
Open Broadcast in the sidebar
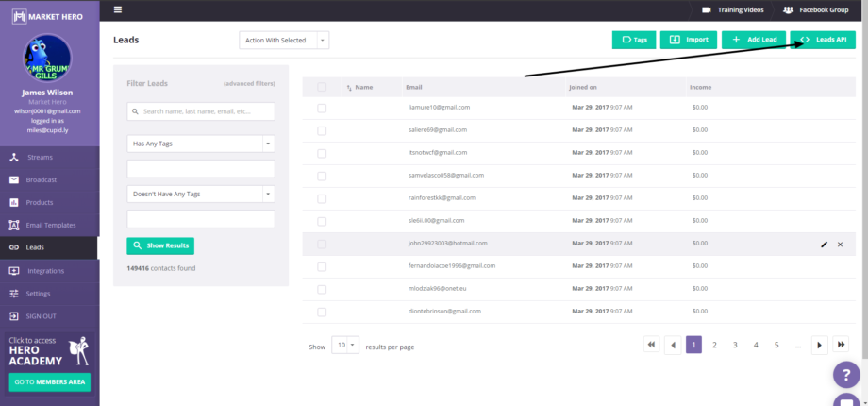[42, 179]
